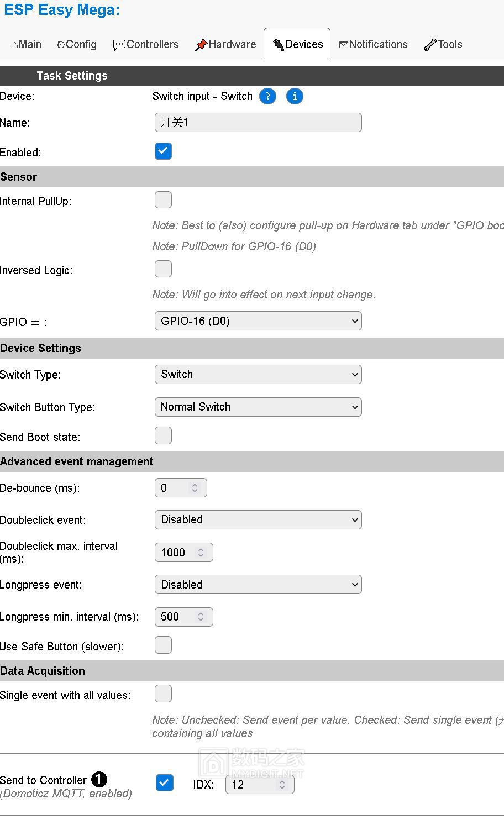Open the Hardware tab with pin icon

coord(225,45)
